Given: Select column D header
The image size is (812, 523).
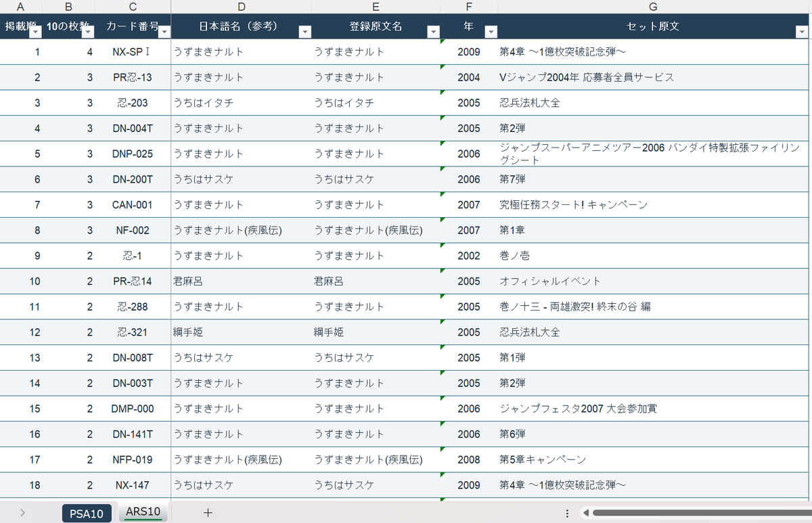Looking at the screenshot, I should tap(241, 7).
